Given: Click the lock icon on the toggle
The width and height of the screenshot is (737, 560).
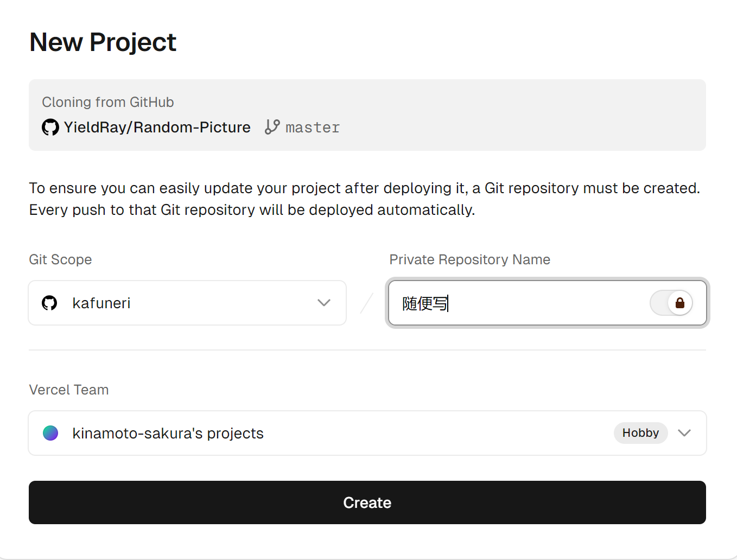Looking at the screenshot, I should [x=679, y=303].
